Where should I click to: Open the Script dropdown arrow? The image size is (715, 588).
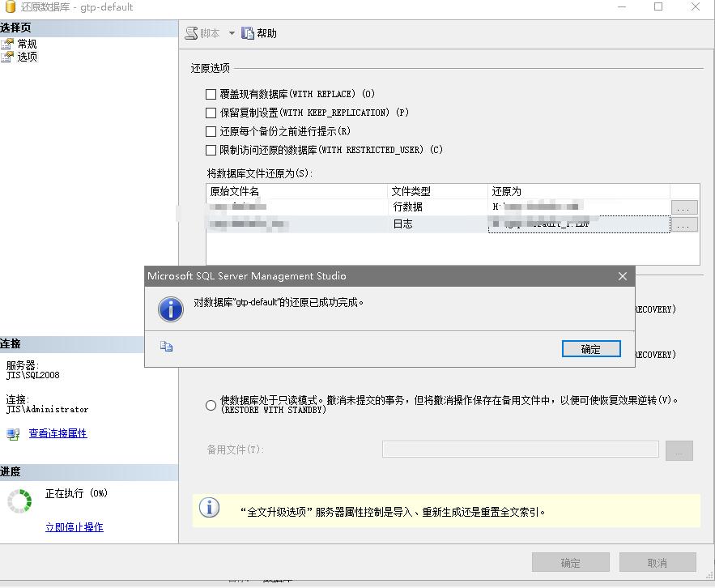click(x=232, y=33)
